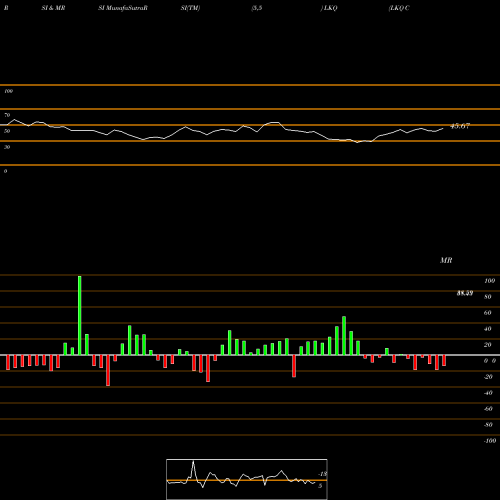Click the 20 label on MR axis

488,345
